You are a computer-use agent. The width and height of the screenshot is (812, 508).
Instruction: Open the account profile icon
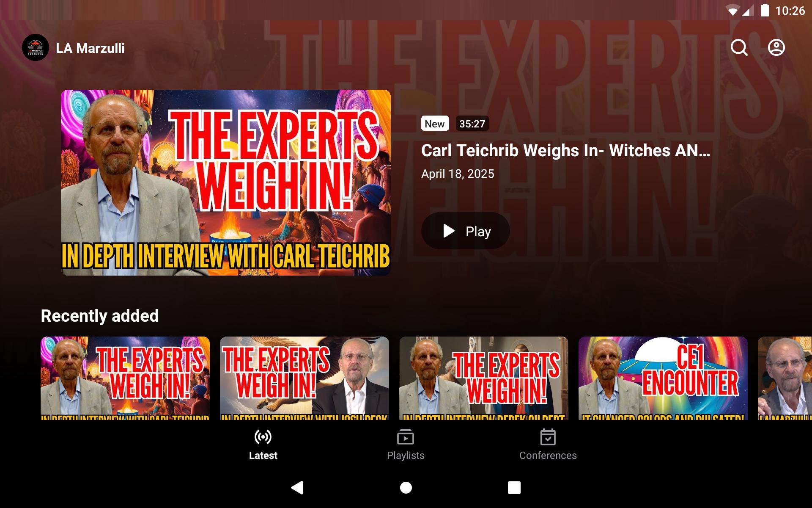(776, 47)
